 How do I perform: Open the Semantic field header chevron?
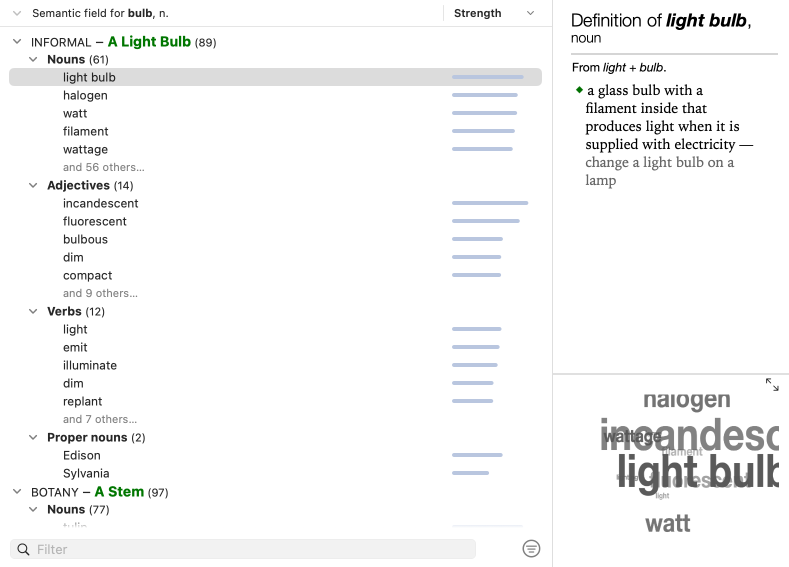click(x=17, y=13)
